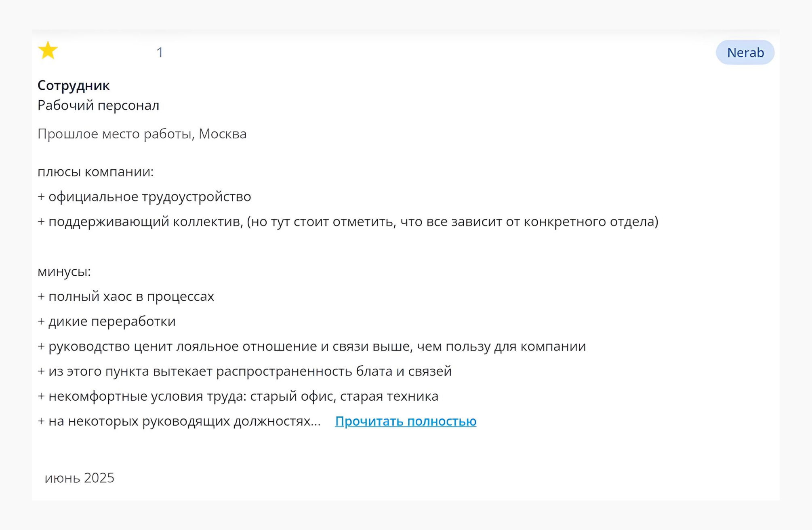
Task: Click the rating number 1
Action: pyautogui.click(x=160, y=52)
